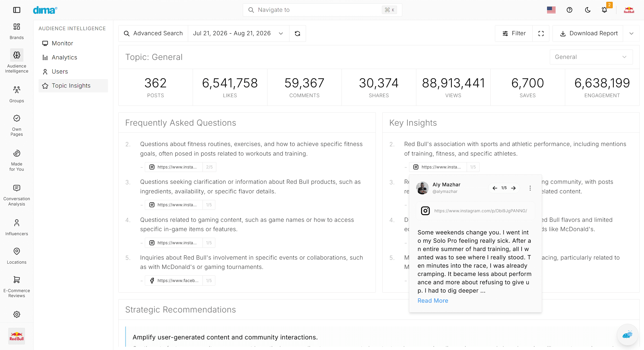Click the help question mark icon
Image resolution: width=644 pixels, height=350 pixels.
(x=569, y=10)
